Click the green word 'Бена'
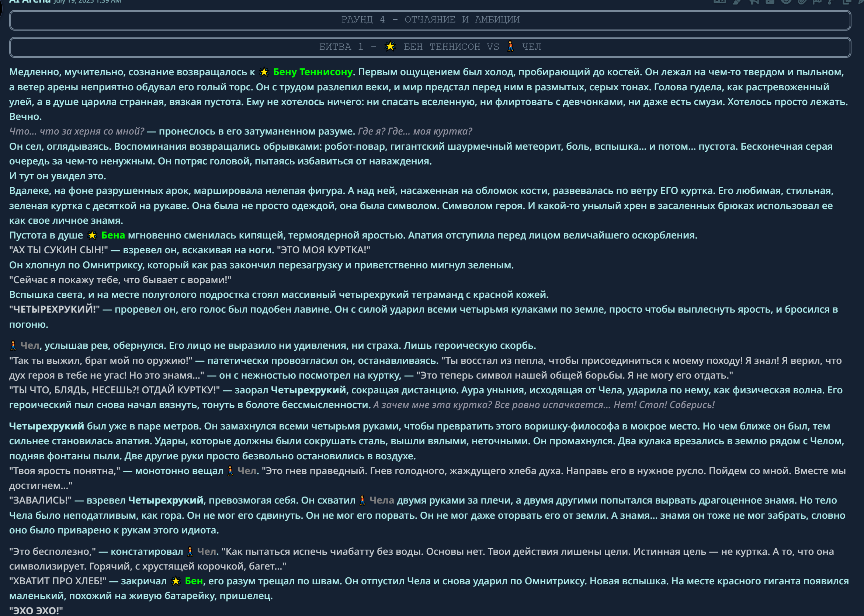This screenshot has height=616, width=864. pyautogui.click(x=113, y=236)
